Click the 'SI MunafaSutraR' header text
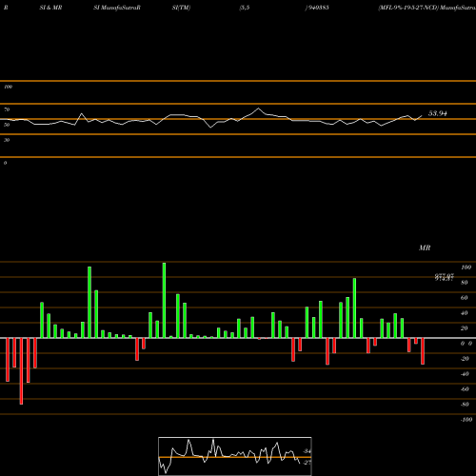The height and width of the screenshot is (476, 476). 117,8
